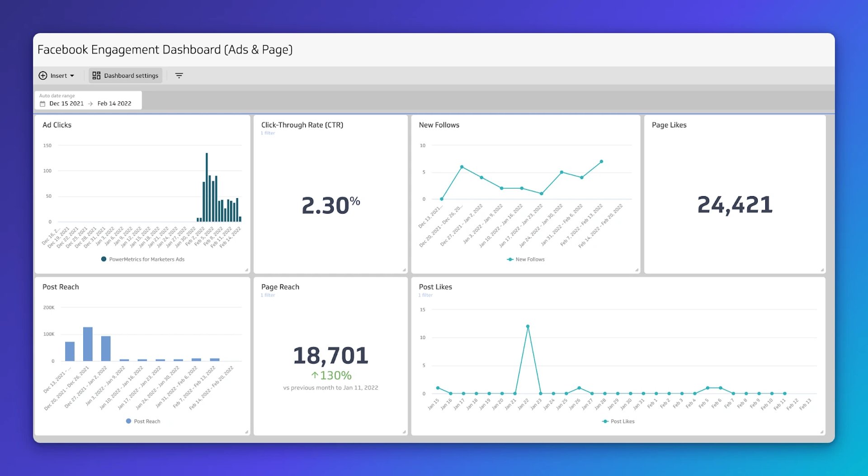This screenshot has width=868, height=476.
Task: Toggle PowerMetrics for Marketers Ads legend series
Action: pyautogui.click(x=143, y=259)
